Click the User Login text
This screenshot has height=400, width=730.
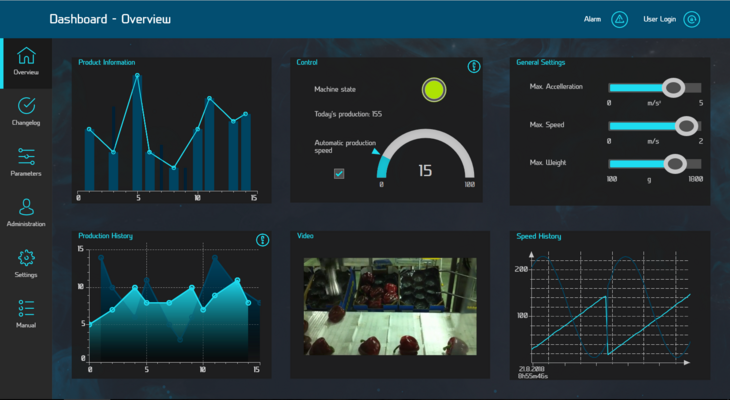[659, 19]
